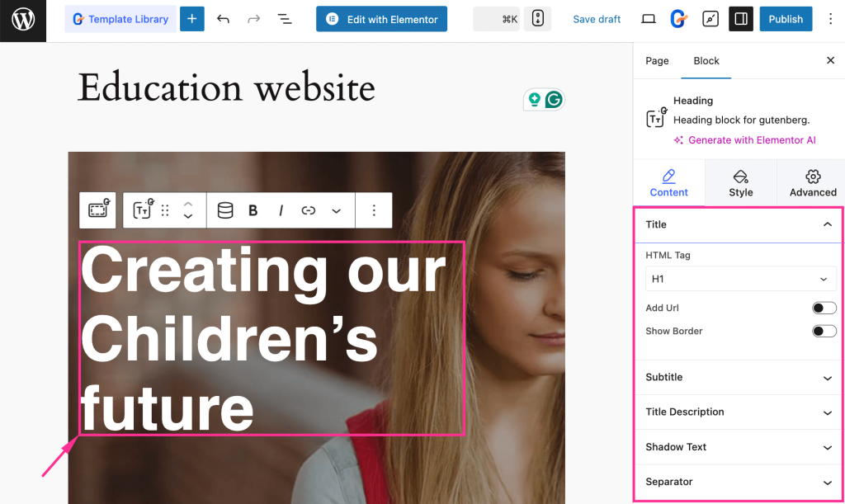Select the parent Container block icon
Screen dimensions: 845x504
coord(98,210)
